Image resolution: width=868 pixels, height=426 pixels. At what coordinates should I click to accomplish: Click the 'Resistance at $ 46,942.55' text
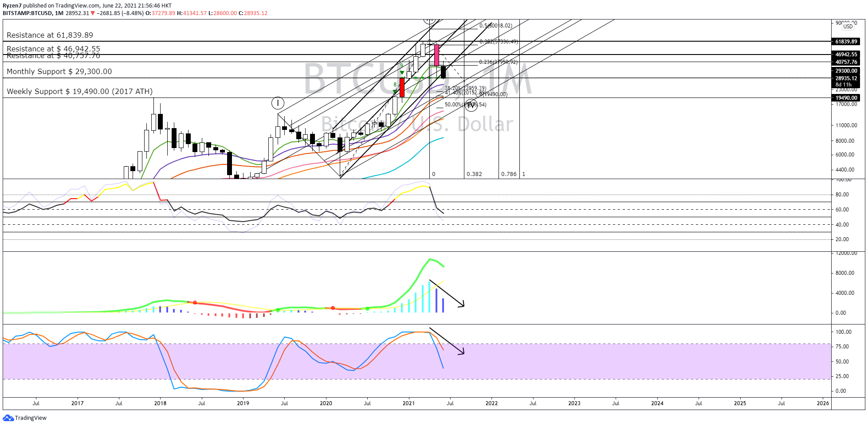click(53, 49)
